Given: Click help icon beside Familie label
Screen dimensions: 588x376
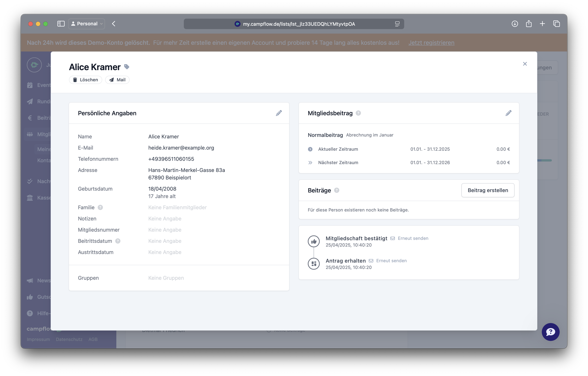Looking at the screenshot, I should click(100, 207).
